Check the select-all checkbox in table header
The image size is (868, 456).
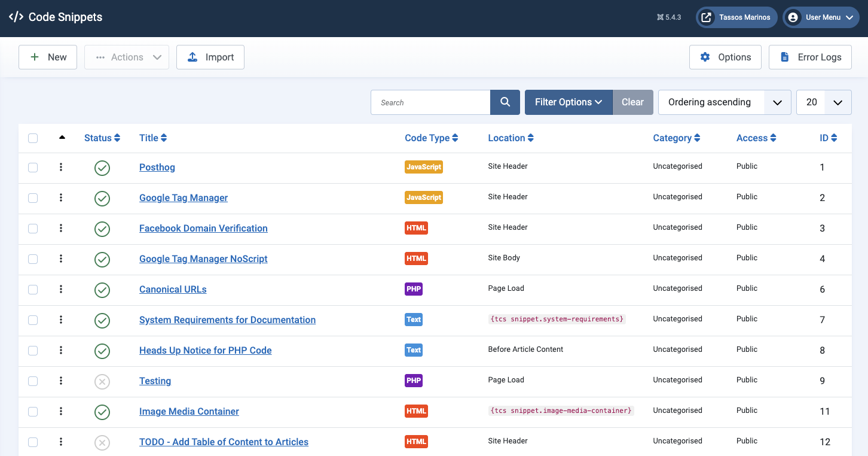point(33,138)
